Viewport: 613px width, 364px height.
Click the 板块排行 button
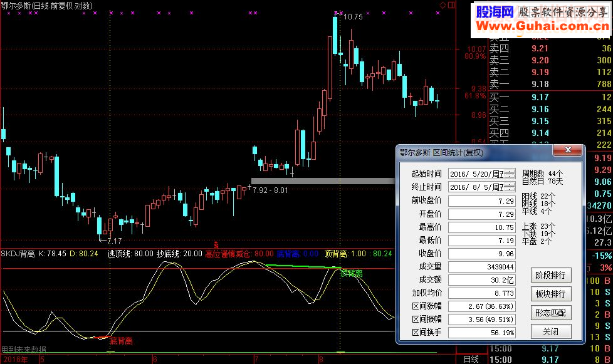pyautogui.click(x=550, y=294)
